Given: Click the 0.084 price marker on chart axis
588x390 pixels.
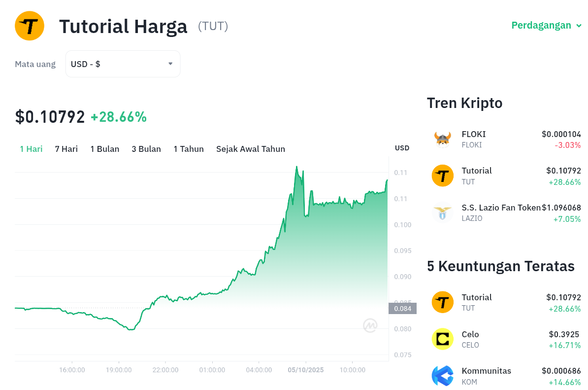Looking at the screenshot, I should (x=402, y=309).
